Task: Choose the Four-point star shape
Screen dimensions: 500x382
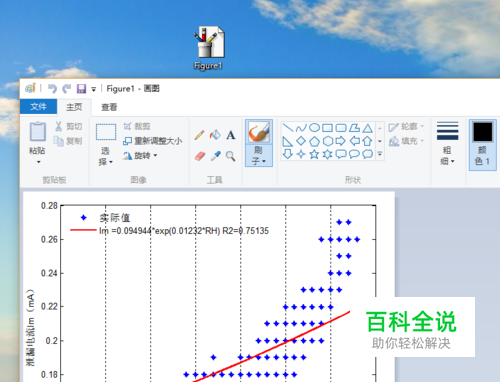Action: [301, 154]
